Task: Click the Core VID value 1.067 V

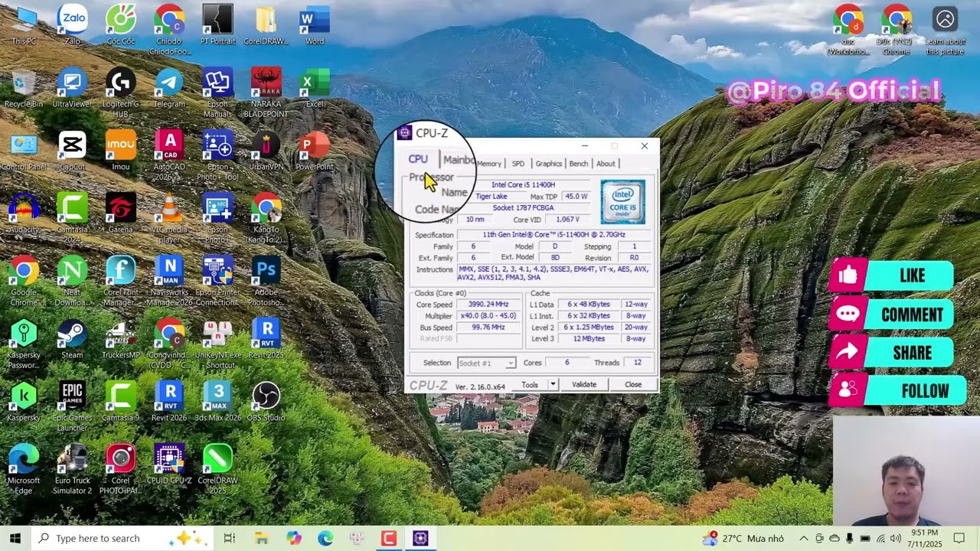Action: (567, 220)
